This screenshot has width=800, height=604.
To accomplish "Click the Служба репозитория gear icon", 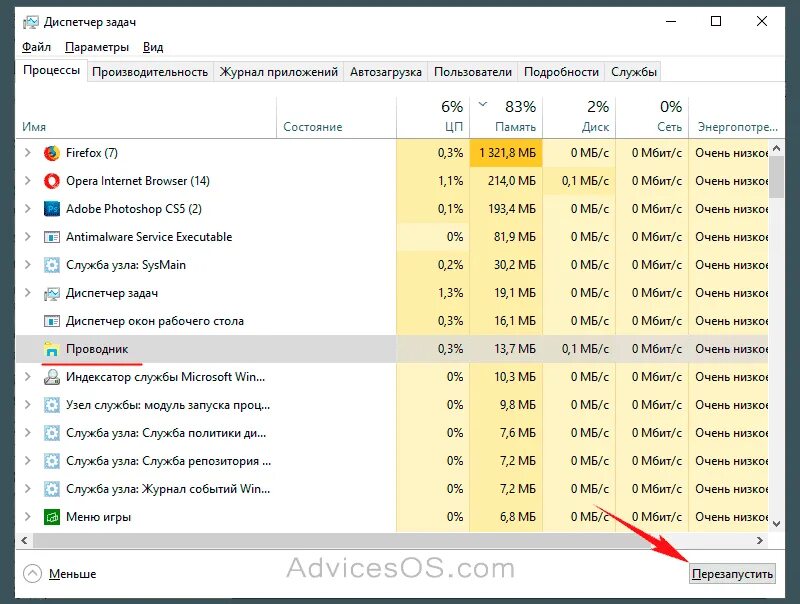I will pyautogui.click(x=52, y=461).
